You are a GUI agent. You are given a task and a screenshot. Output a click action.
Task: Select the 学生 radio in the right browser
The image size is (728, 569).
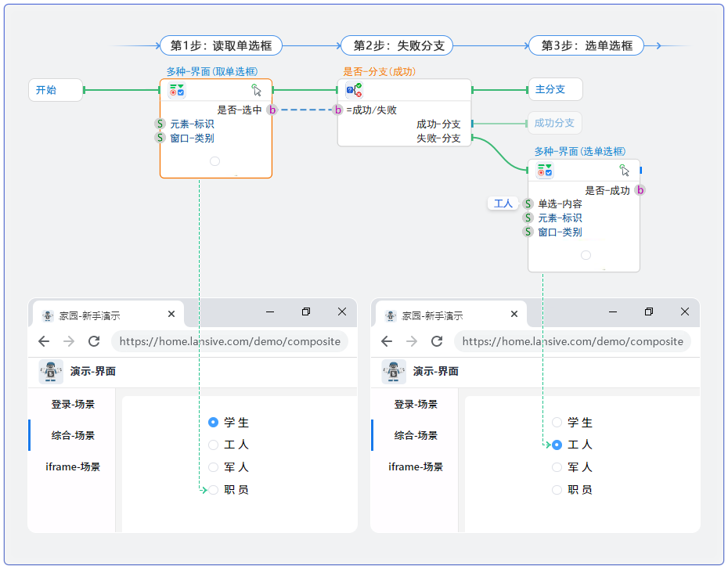[x=557, y=423]
